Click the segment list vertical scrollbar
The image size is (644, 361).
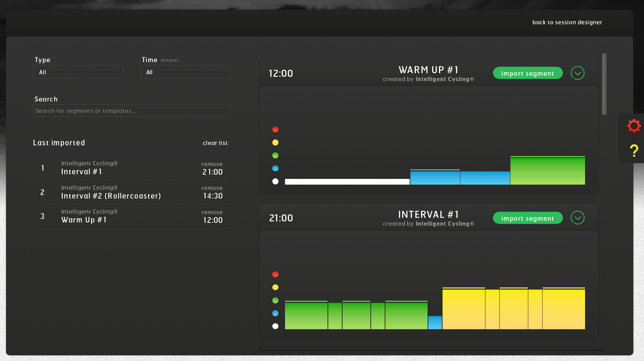604,84
